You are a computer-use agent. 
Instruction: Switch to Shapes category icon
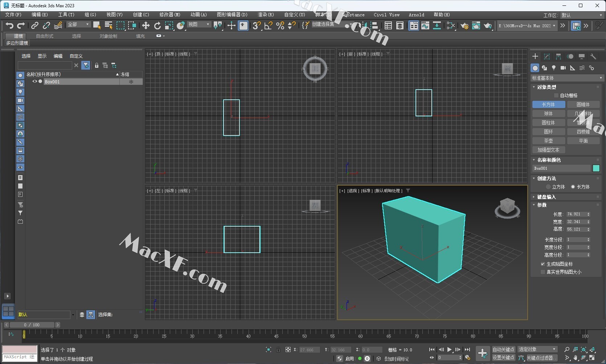pos(544,68)
